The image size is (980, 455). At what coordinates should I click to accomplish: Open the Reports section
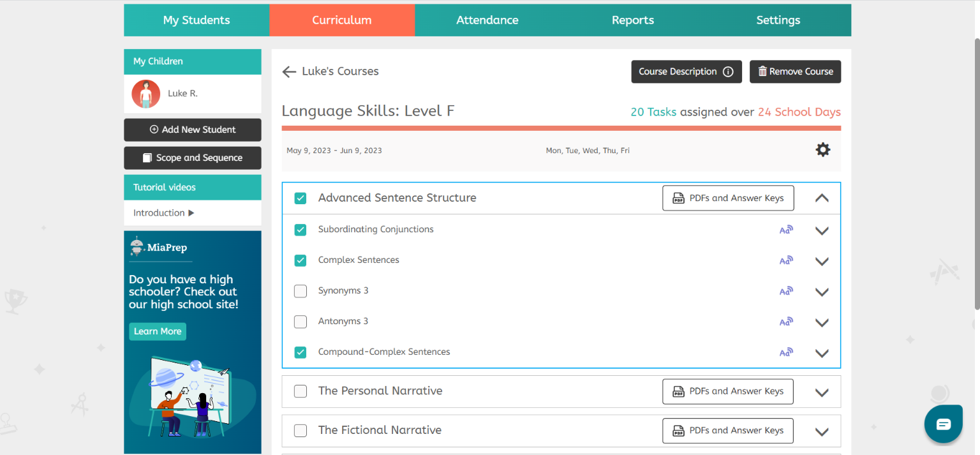pyautogui.click(x=632, y=20)
